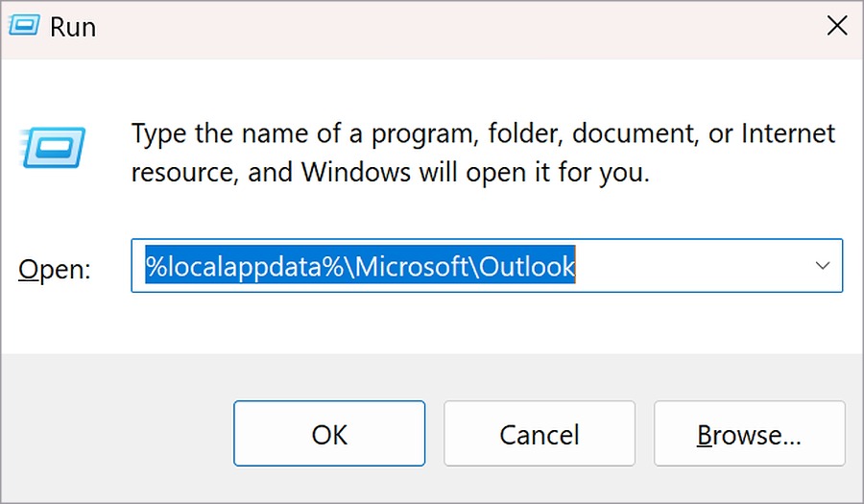This screenshot has width=864, height=504.
Task: Click the word "Internet" in the description
Action: coord(788,133)
